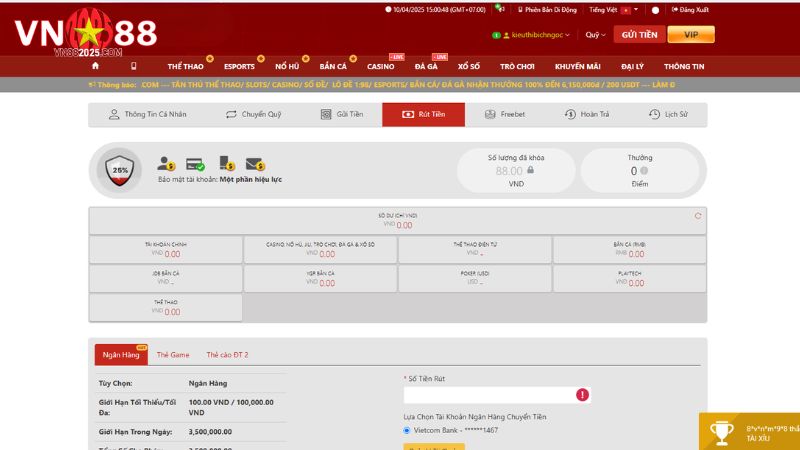Open the VN88 logo homepage
800x450 pixels.
click(86, 33)
